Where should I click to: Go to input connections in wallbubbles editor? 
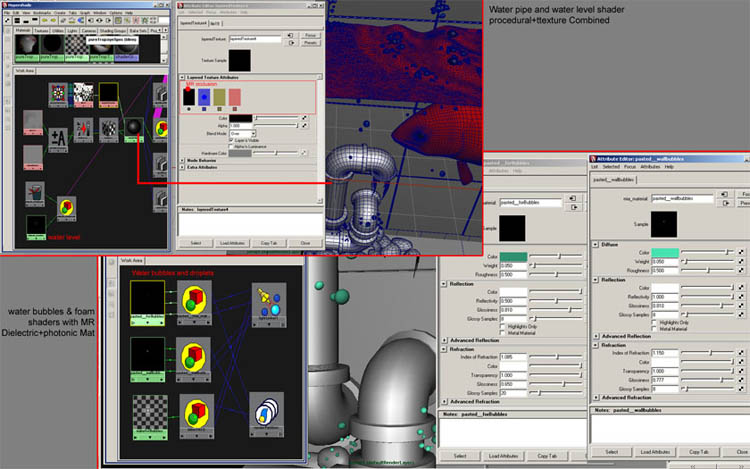pyautogui.click(x=724, y=194)
